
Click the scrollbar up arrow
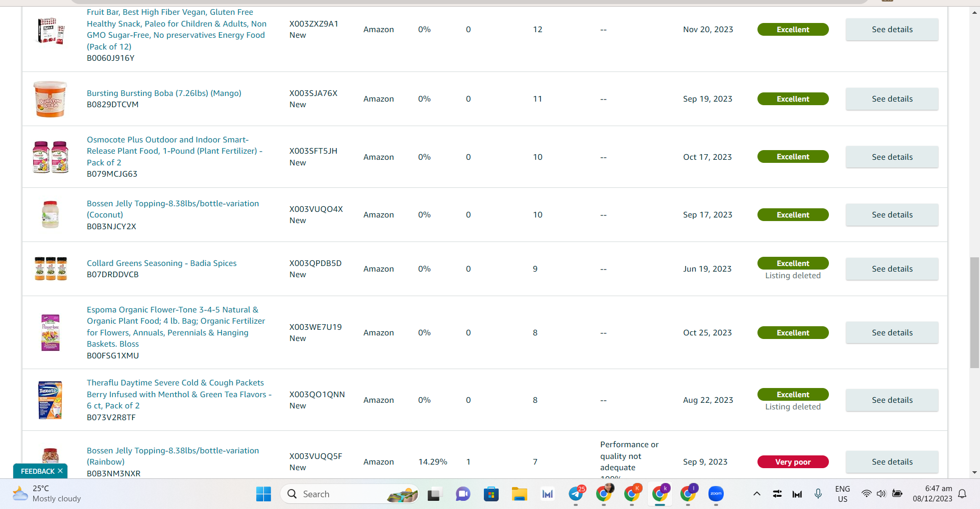tap(974, 12)
